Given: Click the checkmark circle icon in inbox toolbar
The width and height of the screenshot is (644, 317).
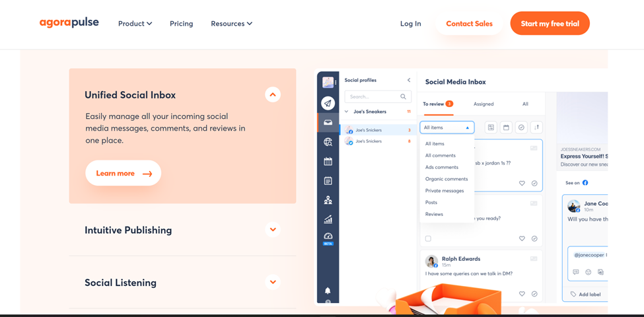Looking at the screenshot, I should [x=521, y=127].
